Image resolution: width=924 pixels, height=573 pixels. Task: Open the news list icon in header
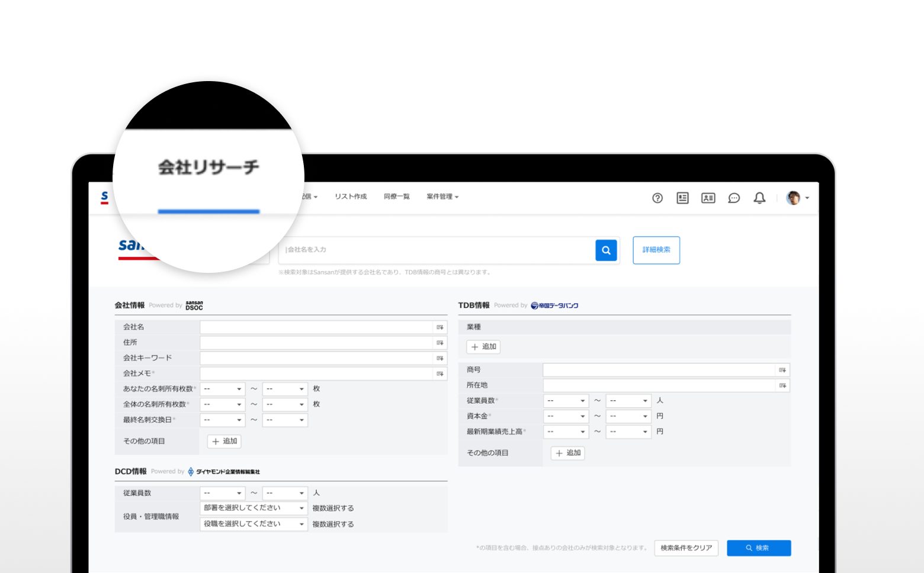[682, 198]
